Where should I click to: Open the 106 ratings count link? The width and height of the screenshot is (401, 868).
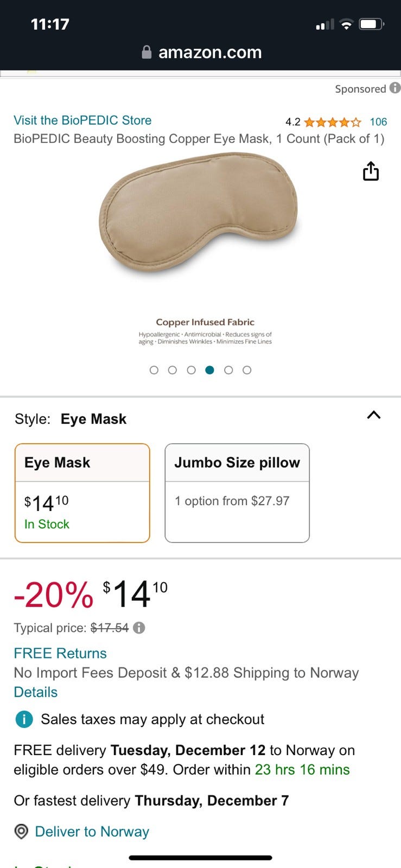click(378, 122)
